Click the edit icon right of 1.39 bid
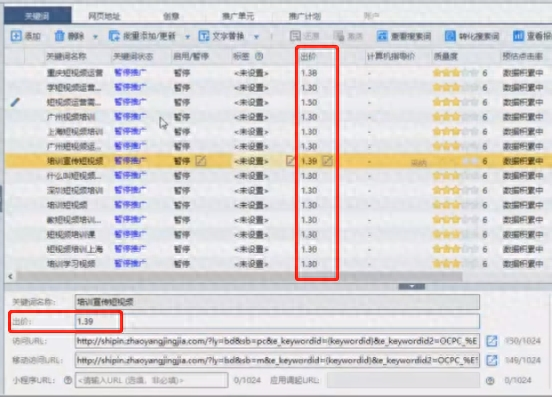Image resolution: width=552 pixels, height=397 pixels. point(327,161)
